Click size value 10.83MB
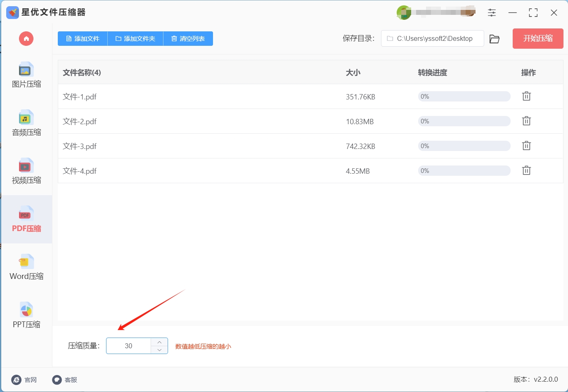 (360, 122)
